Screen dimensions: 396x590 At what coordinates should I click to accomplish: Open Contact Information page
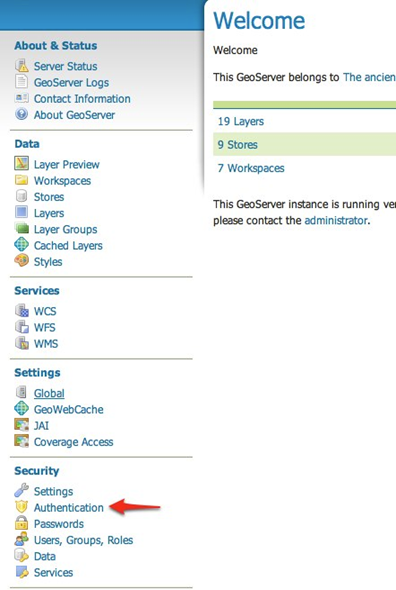pos(82,99)
